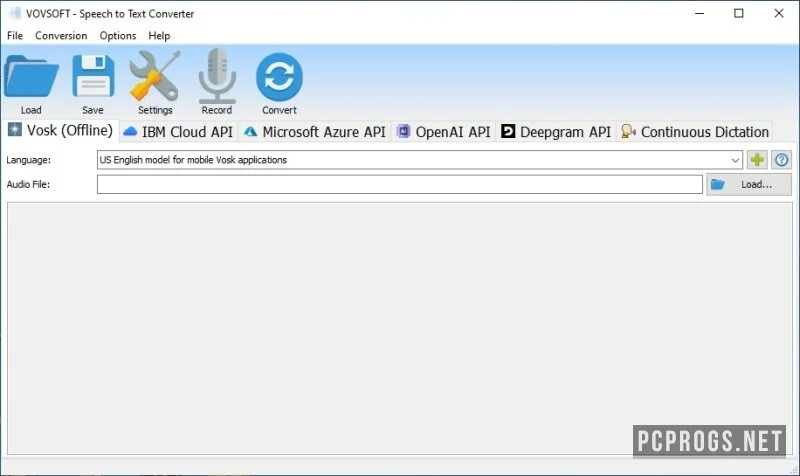
Task: Click the blue Convert icon
Action: (x=279, y=77)
